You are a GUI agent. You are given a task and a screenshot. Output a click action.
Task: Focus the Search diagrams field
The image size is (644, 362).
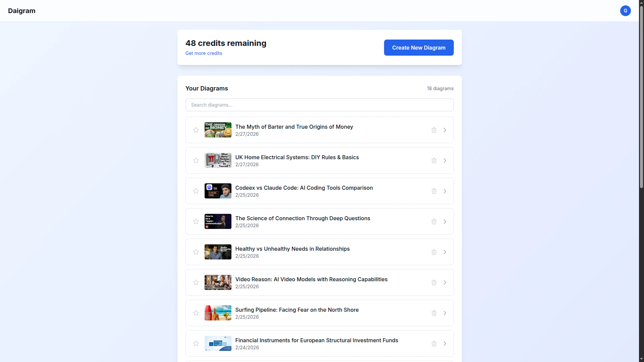point(319,105)
